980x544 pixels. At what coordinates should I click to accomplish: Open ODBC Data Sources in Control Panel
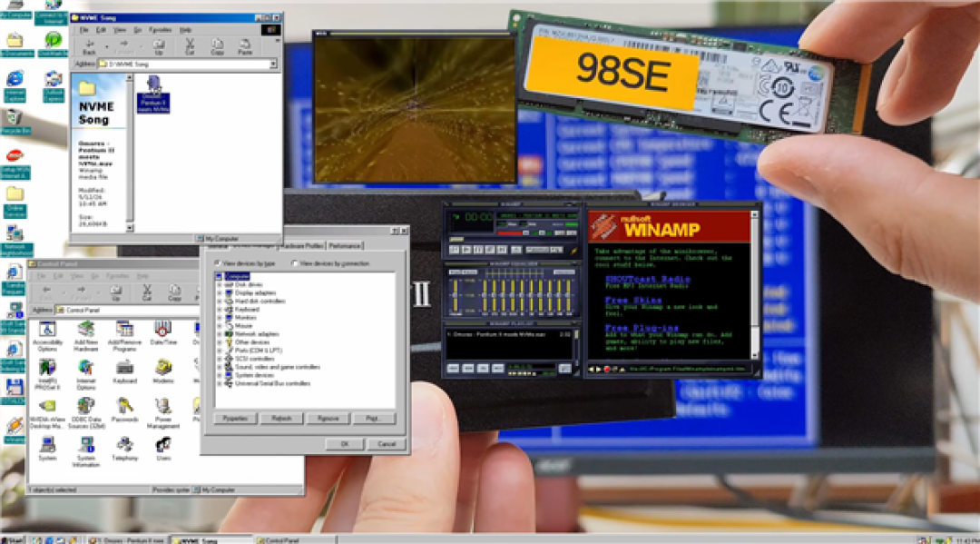tap(85, 413)
